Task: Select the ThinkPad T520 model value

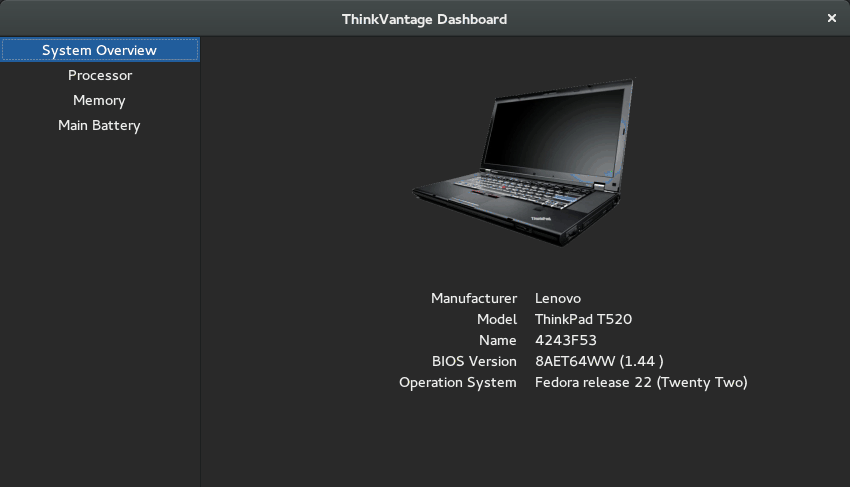Action: pos(583,319)
